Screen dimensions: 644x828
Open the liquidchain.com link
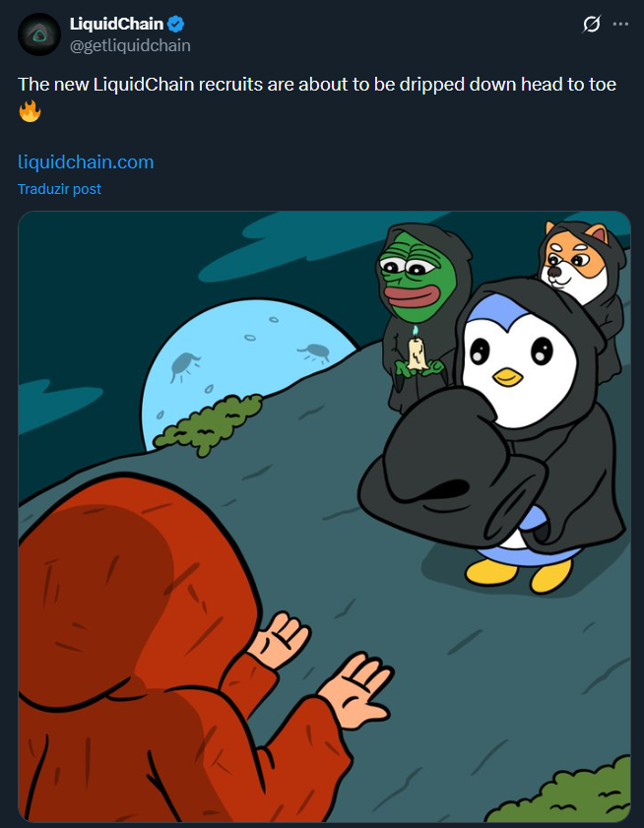[x=86, y=161]
